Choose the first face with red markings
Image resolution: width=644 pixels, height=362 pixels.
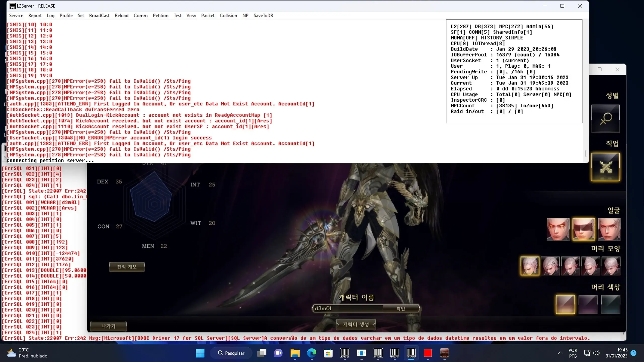point(558,229)
